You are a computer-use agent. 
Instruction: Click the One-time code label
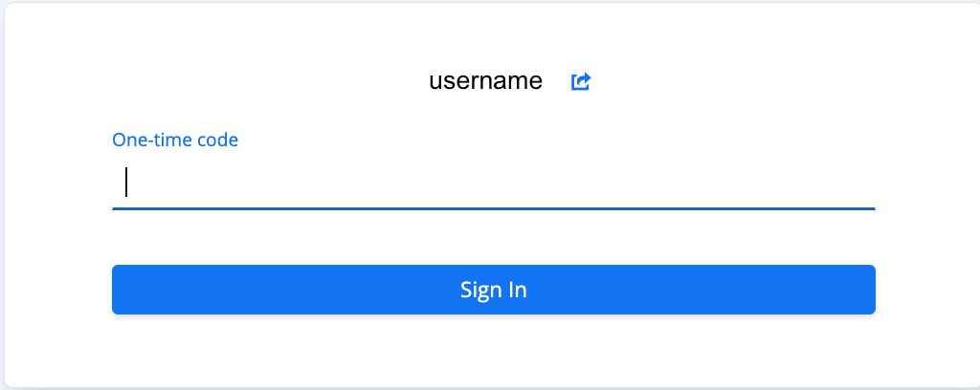pos(175,140)
